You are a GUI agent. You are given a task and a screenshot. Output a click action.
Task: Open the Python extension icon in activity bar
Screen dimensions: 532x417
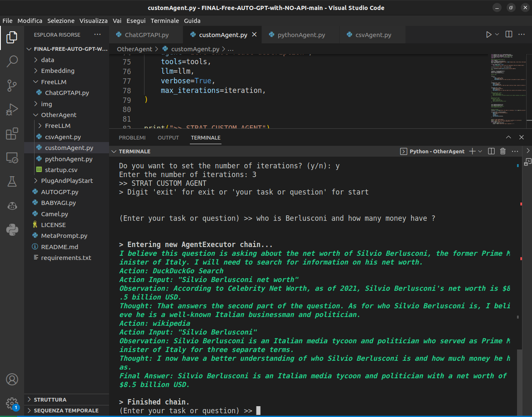12,230
